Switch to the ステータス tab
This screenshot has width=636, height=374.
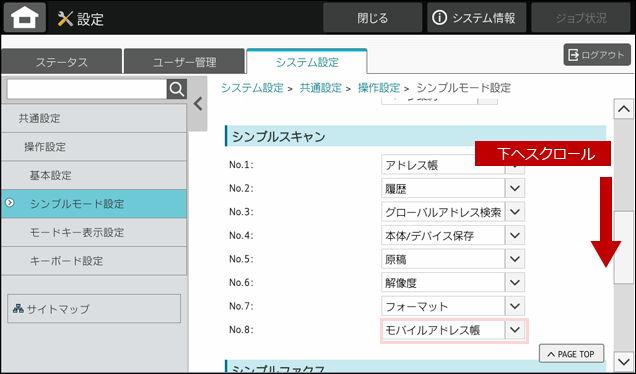pyautogui.click(x=62, y=62)
